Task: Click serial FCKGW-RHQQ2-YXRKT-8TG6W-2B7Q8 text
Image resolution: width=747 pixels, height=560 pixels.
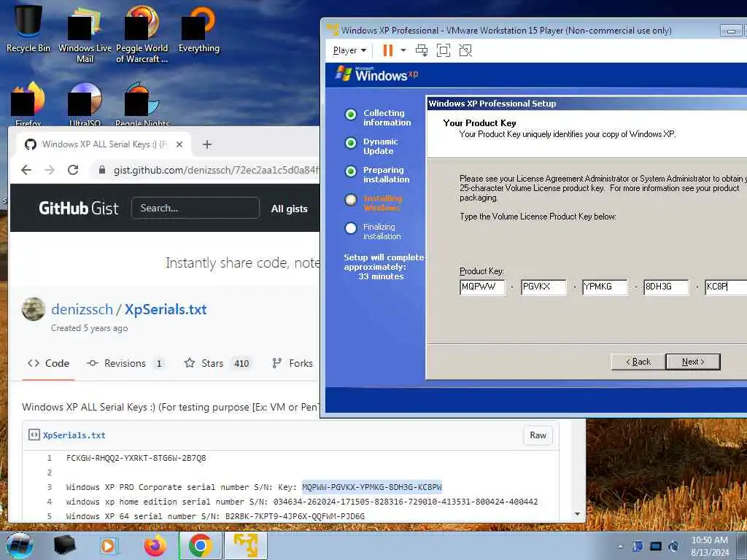Action: point(136,458)
